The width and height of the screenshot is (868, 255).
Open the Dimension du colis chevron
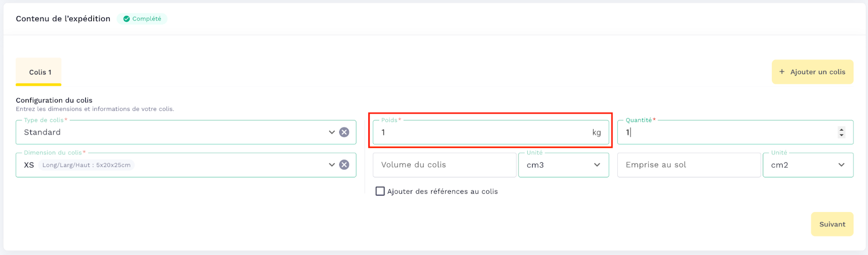[x=331, y=165]
